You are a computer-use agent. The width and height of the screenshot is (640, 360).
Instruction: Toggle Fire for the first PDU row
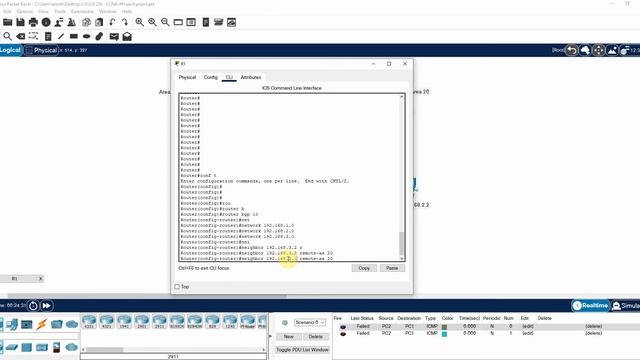(343, 327)
